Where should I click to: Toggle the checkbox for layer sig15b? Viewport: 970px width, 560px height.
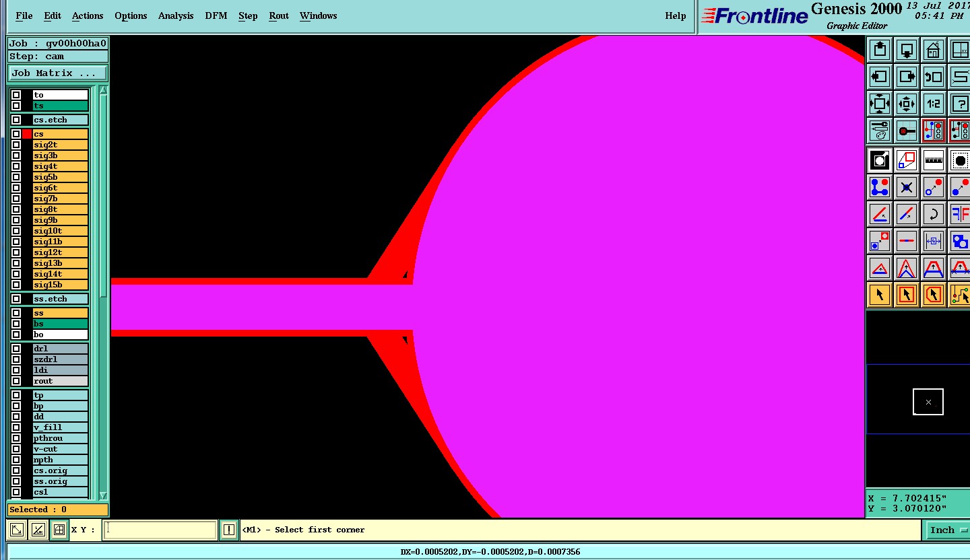16,285
